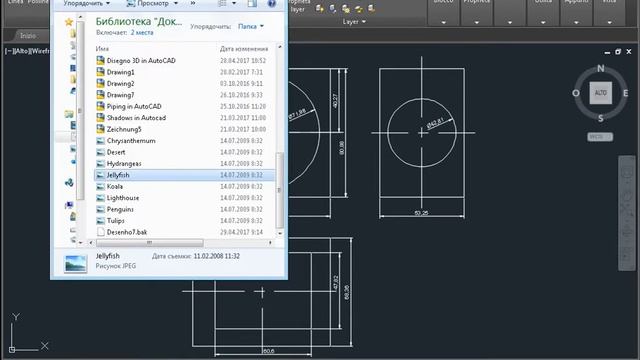Sort files by Дата изменения column header
Image resolution: width=640 pixels, height=360 pixels.
244,49
